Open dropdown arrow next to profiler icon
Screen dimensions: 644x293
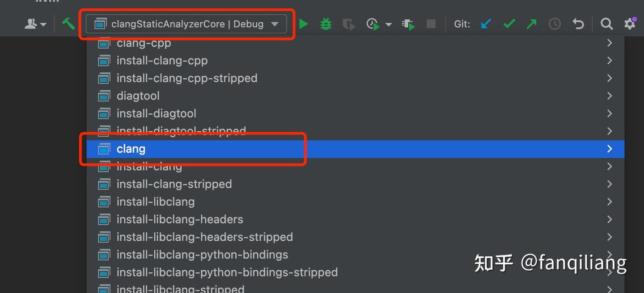389,24
